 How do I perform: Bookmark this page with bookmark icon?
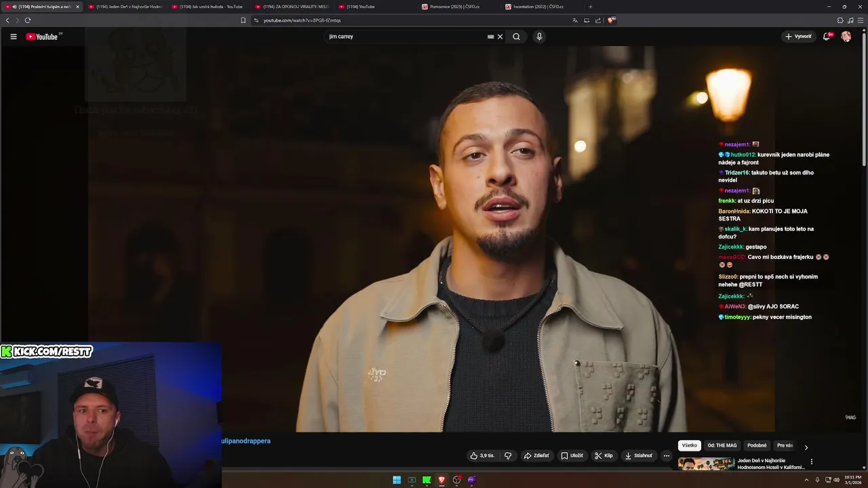click(x=243, y=20)
